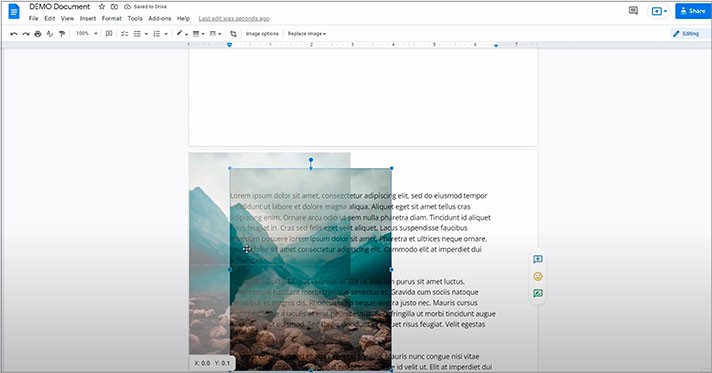Open the Replace image dropdown

[x=307, y=34]
